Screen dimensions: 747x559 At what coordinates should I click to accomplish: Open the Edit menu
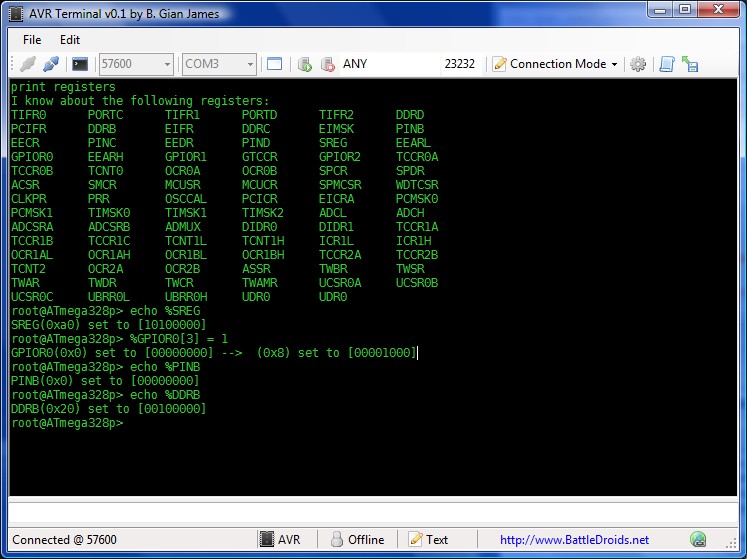coord(70,40)
